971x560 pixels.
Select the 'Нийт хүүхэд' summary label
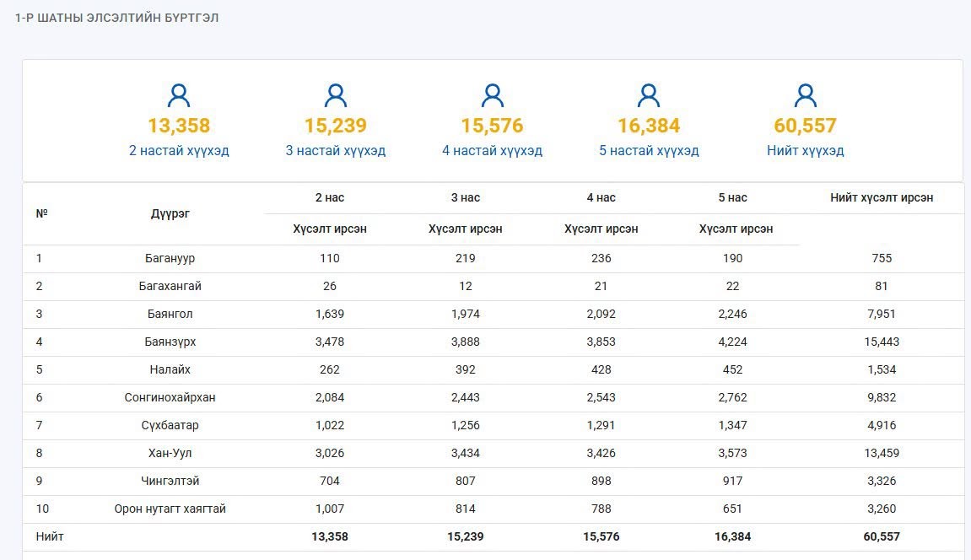coord(805,150)
